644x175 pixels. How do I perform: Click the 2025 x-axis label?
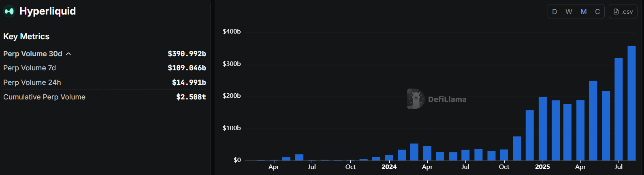[543, 167]
